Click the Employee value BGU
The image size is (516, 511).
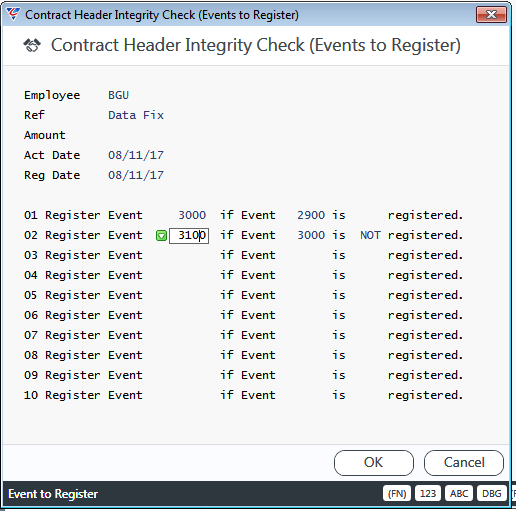[x=118, y=95]
